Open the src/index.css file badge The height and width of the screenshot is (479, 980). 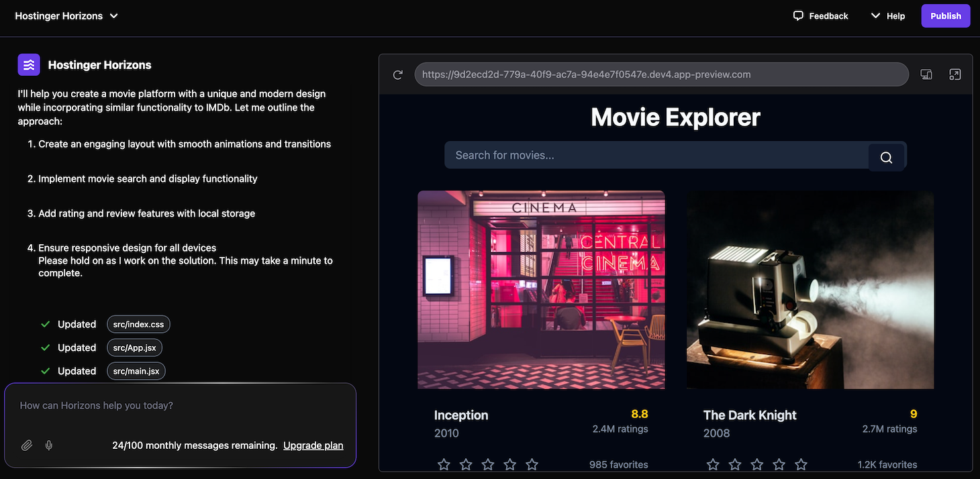[x=138, y=324]
